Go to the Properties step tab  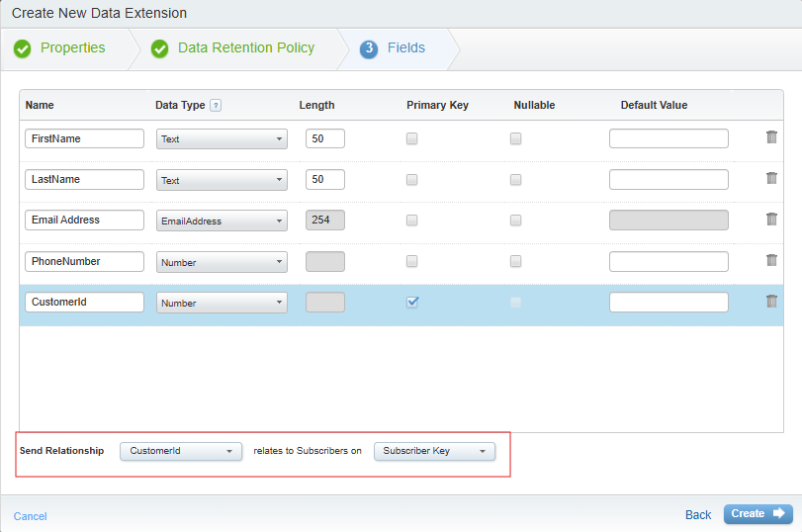tap(72, 48)
